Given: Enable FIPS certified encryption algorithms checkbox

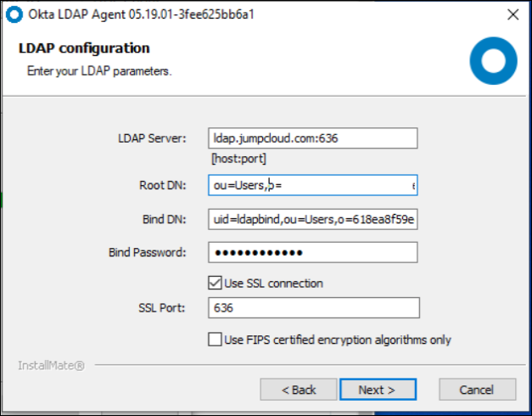Looking at the screenshot, I should 215,340.
